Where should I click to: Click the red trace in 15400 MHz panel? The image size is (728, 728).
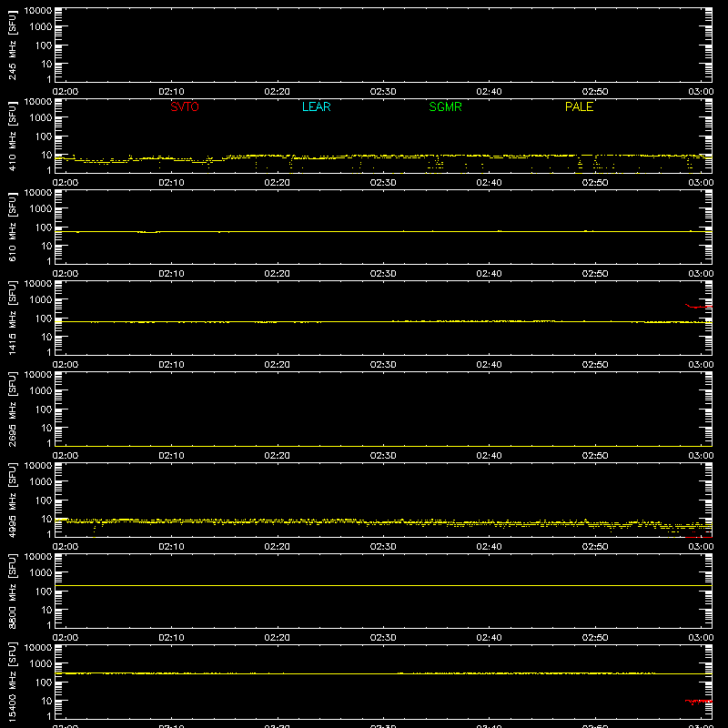coord(699,701)
